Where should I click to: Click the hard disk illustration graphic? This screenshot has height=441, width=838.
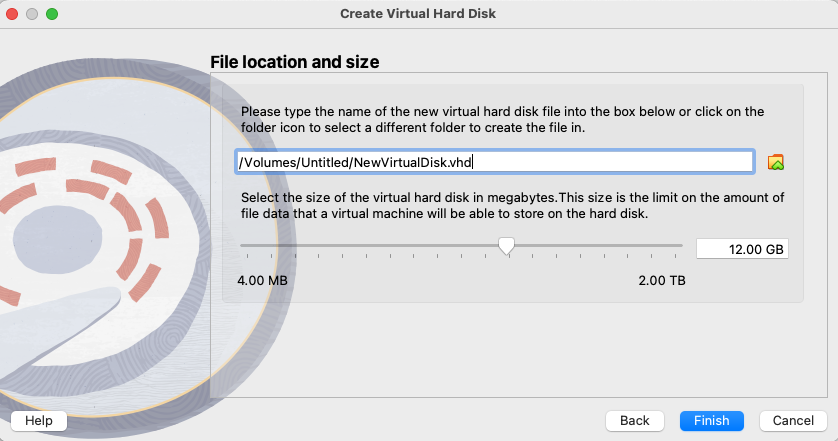point(107,241)
